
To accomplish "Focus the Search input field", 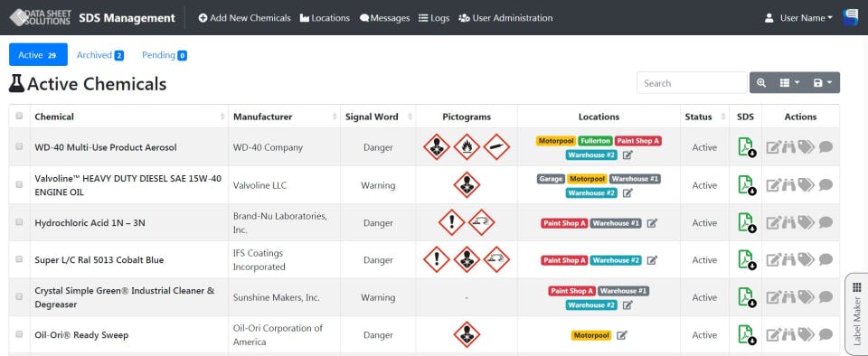I will pyautogui.click(x=692, y=83).
